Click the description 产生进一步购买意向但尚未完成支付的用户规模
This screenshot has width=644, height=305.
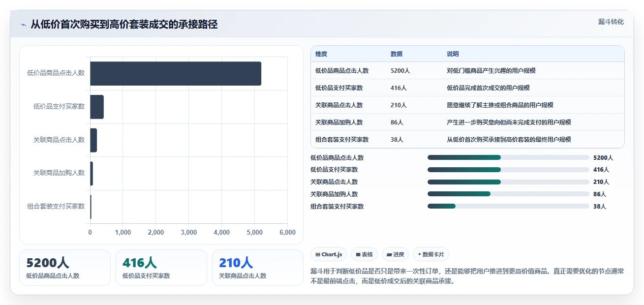[x=509, y=122]
